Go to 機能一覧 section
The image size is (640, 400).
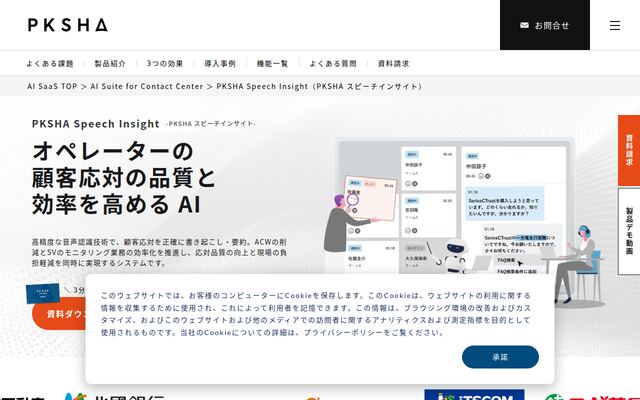click(x=272, y=64)
